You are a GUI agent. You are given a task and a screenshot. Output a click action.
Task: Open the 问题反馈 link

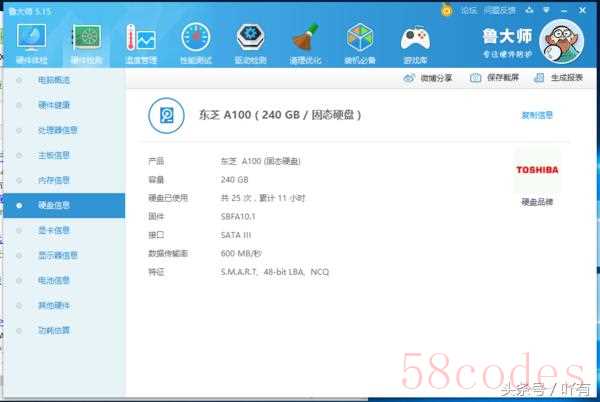pyautogui.click(x=500, y=11)
